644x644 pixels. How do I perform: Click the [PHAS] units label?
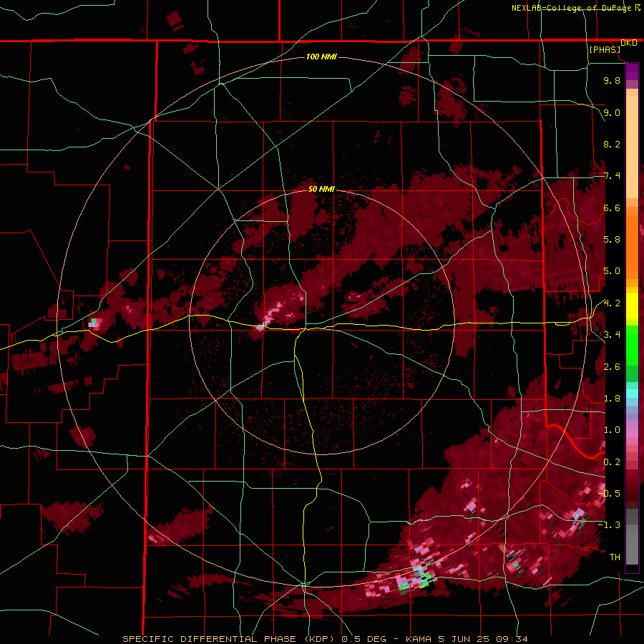click(605, 49)
